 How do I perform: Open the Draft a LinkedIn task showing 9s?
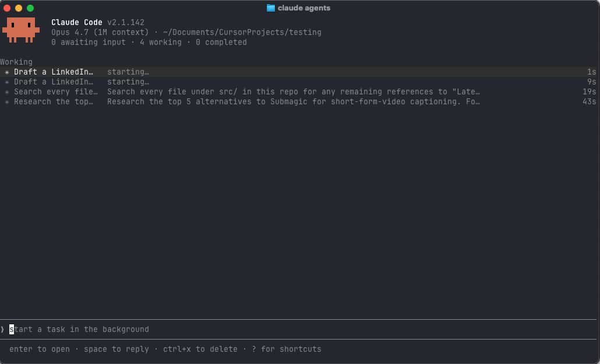tap(298, 82)
